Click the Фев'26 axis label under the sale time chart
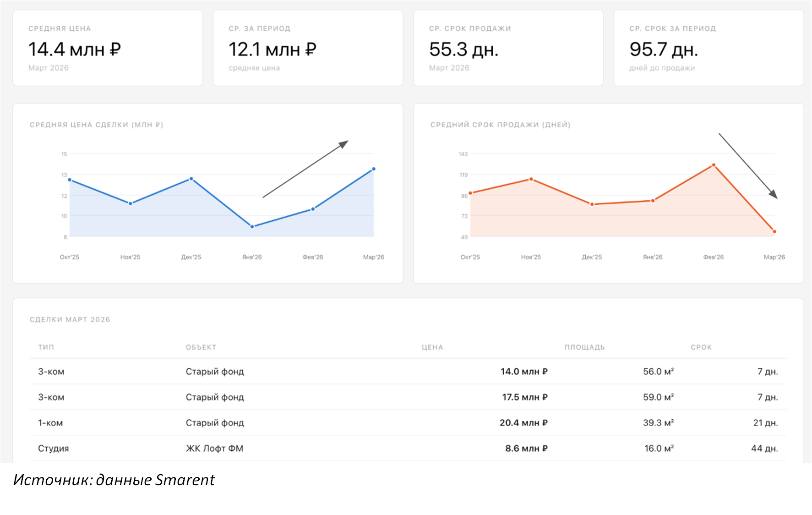Image resolution: width=812 pixels, height=515 pixels. (x=714, y=257)
